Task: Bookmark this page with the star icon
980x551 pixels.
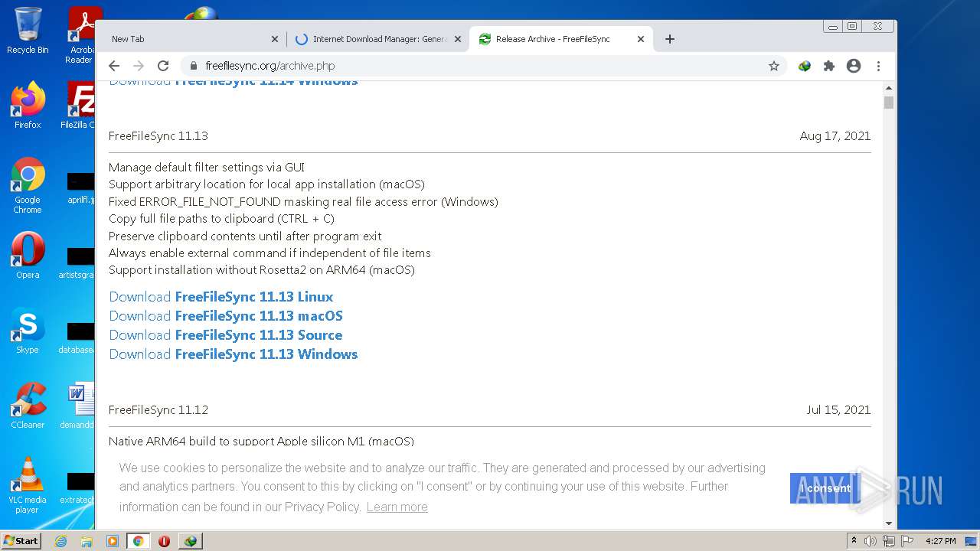Action: pyautogui.click(x=774, y=66)
